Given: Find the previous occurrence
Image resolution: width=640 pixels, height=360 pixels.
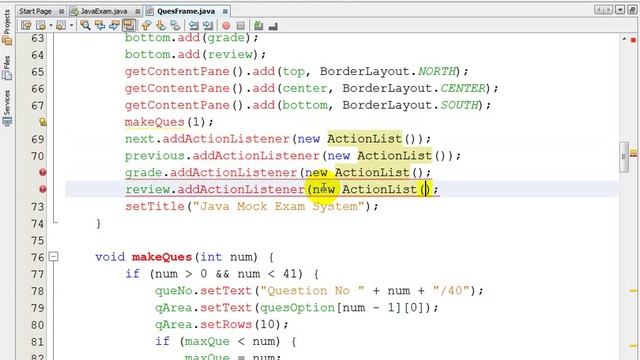Looking at the screenshot, I should click(x=100, y=26).
